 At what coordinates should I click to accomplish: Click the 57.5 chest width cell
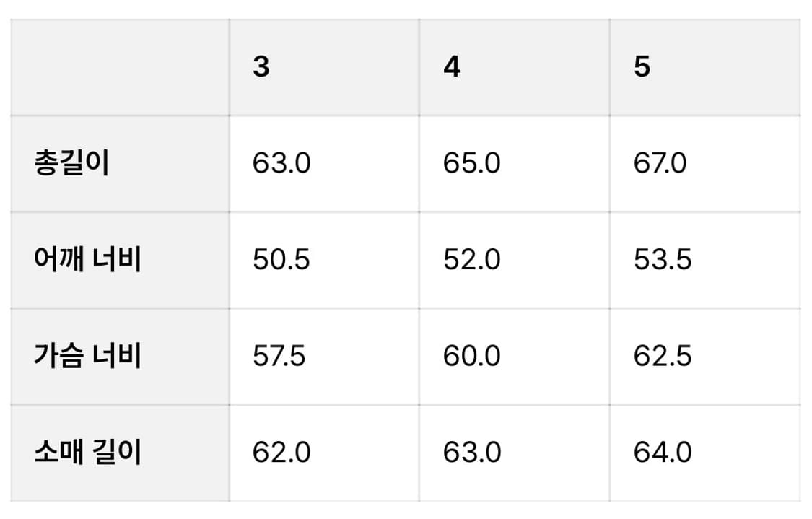tap(279, 357)
